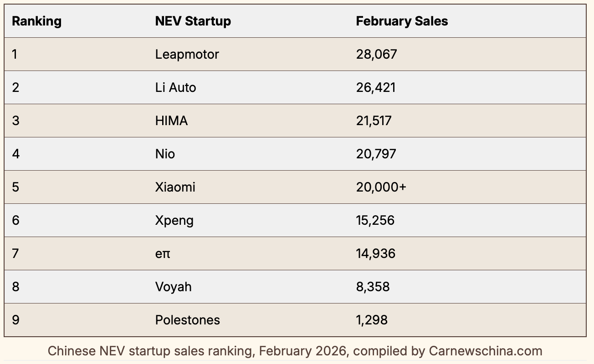Select the Xiaomi startup name
This screenshot has height=364, width=594.
click(x=175, y=187)
